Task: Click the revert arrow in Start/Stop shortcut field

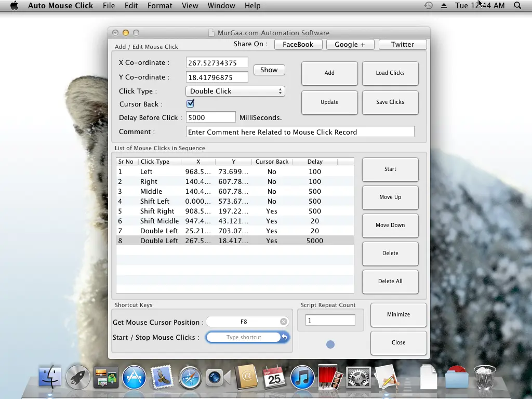Action: pyautogui.click(x=284, y=337)
